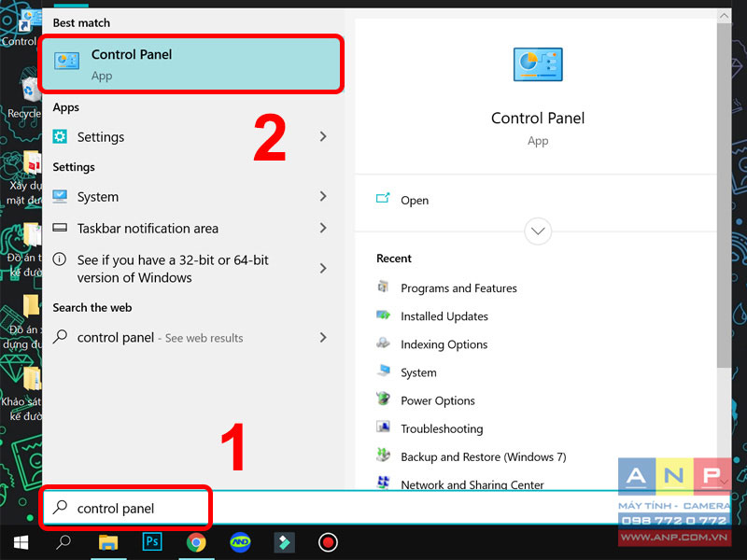The image size is (747, 560).
Task: Click the magnifier icon next to web result
Action: [x=60, y=337]
